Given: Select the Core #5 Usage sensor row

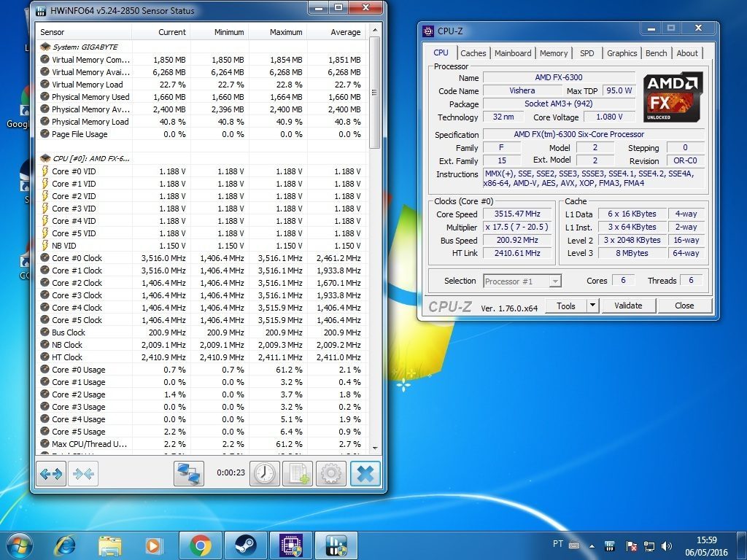Looking at the screenshot, I should [201, 432].
